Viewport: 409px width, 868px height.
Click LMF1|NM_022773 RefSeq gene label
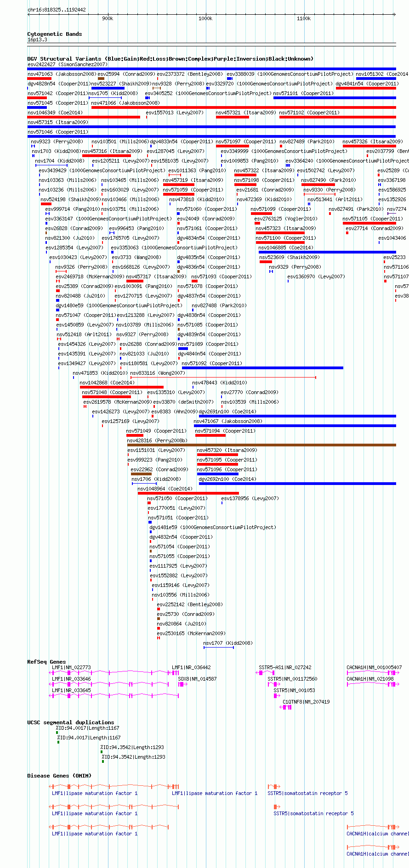71,667
